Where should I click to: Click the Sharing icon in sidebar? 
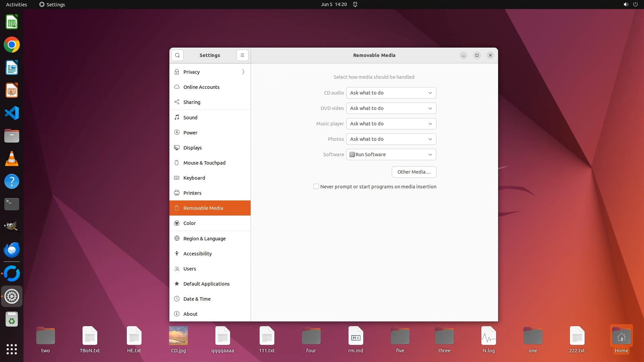(x=177, y=102)
